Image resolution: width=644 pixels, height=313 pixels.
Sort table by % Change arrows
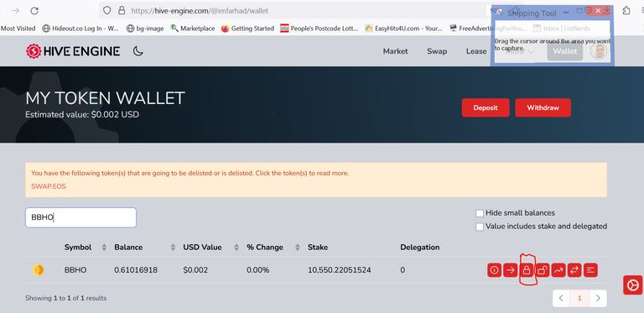298,248
